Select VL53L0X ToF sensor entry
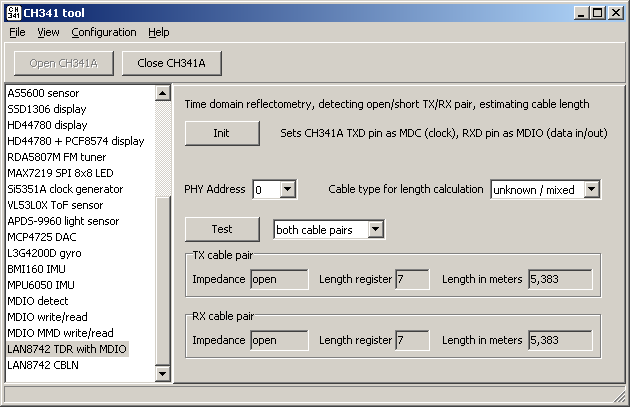Viewport: 630px width, 407px height. coord(55,205)
